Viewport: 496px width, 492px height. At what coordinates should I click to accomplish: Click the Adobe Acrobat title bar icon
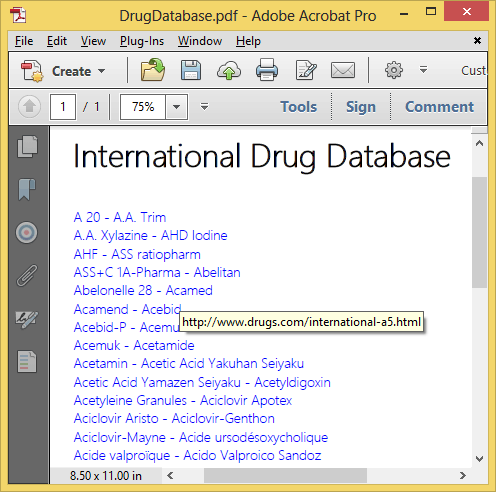18,15
